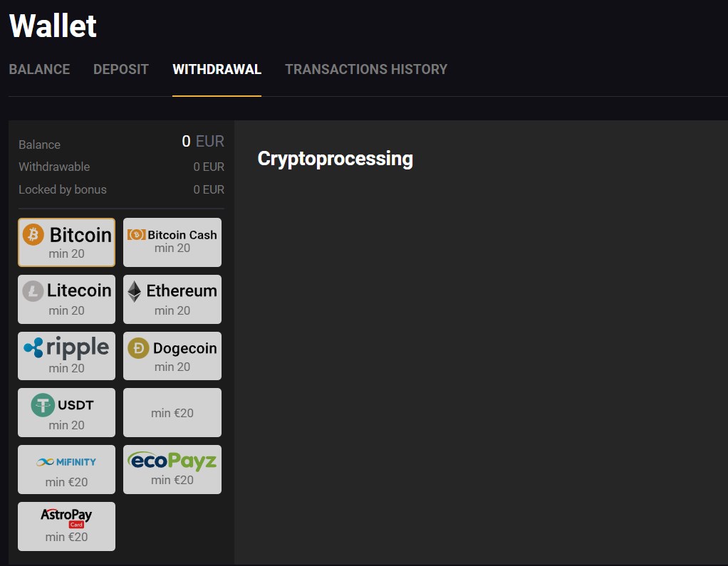
Task: Click the Wallet page heading
Action: coord(53,26)
